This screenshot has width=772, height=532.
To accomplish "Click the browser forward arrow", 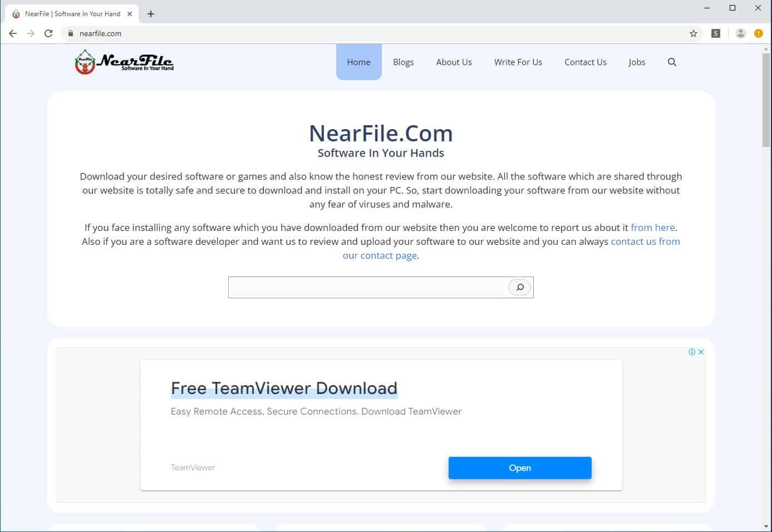I will 31,33.
